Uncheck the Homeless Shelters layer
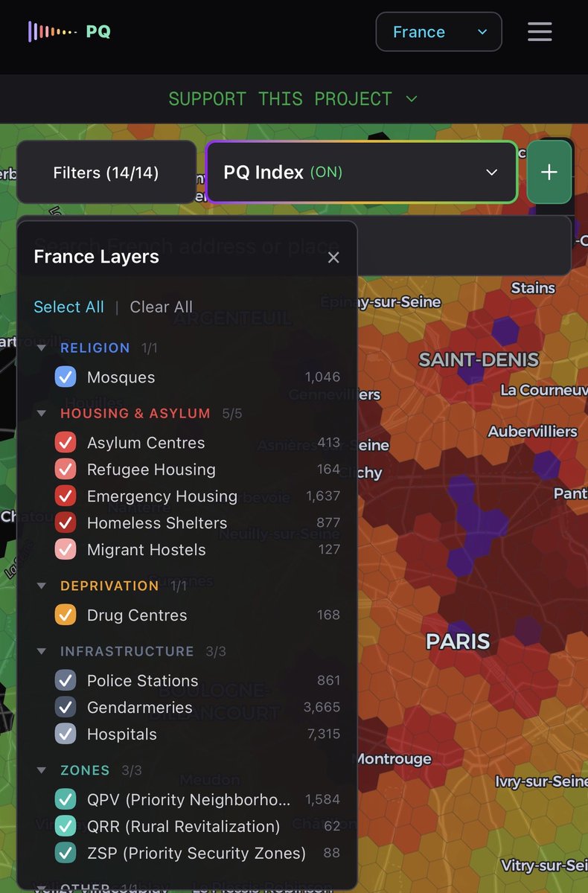The image size is (588, 893). click(x=65, y=523)
